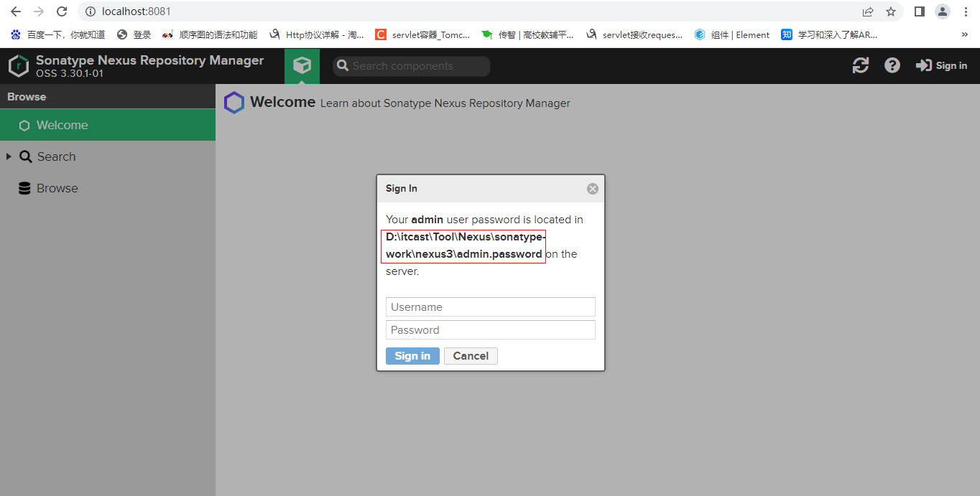
Task: Open Chrome profile avatar icon
Action: 942,11
